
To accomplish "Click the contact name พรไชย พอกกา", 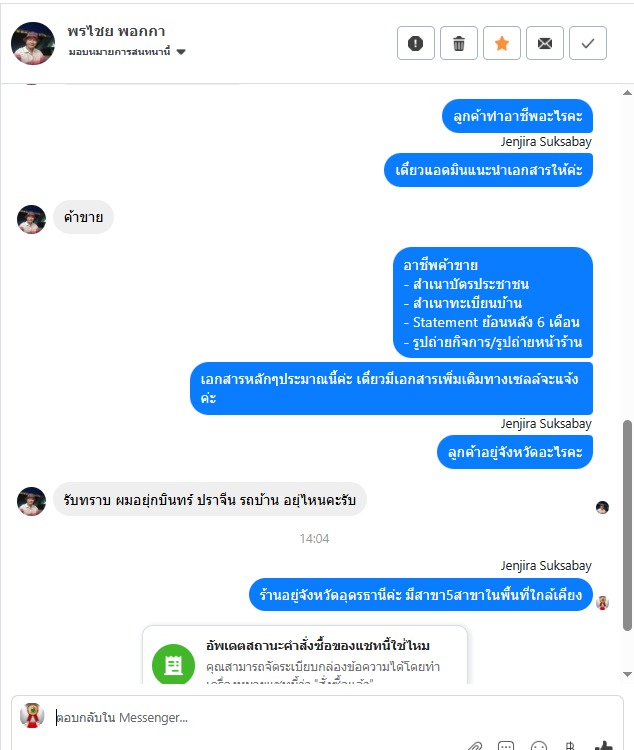I will 116,31.
